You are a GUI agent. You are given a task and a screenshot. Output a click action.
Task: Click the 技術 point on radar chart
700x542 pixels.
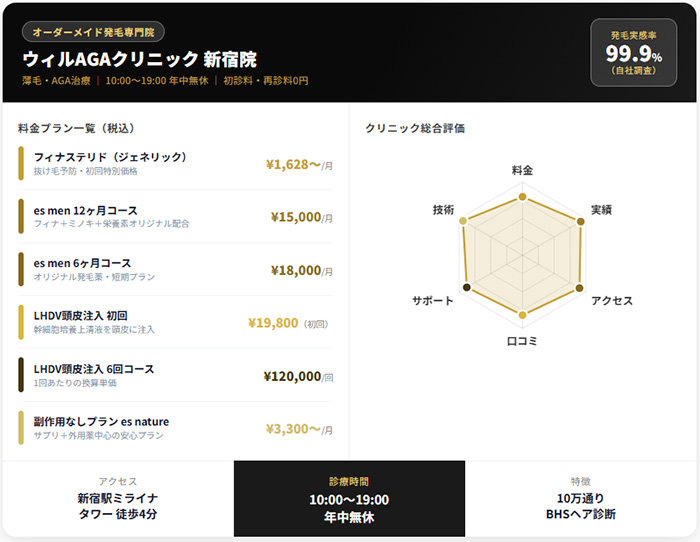[465, 220]
